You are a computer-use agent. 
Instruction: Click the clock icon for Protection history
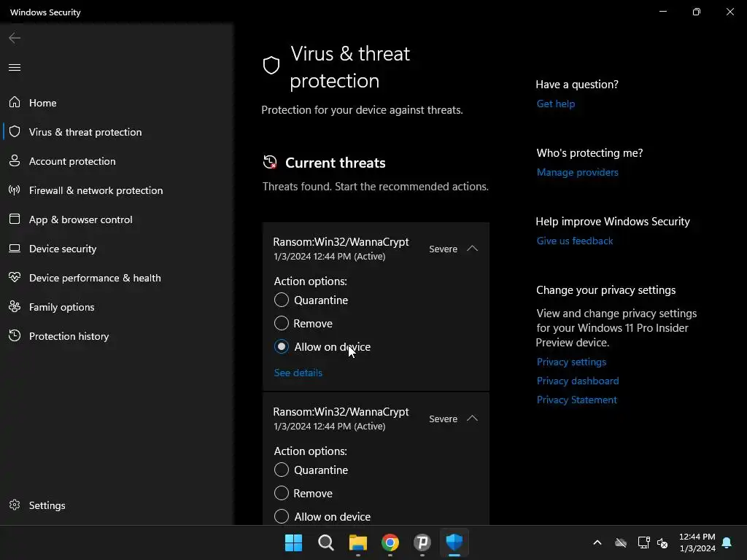(15, 335)
